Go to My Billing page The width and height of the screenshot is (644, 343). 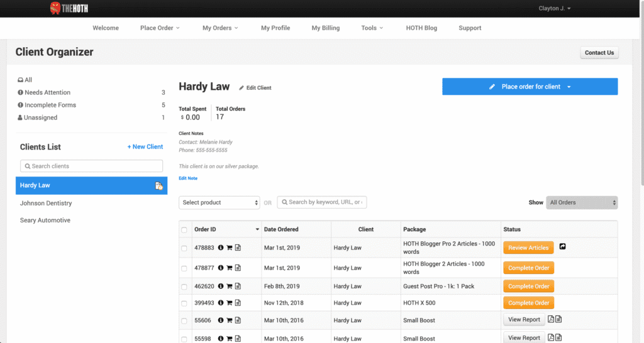pyautogui.click(x=325, y=28)
